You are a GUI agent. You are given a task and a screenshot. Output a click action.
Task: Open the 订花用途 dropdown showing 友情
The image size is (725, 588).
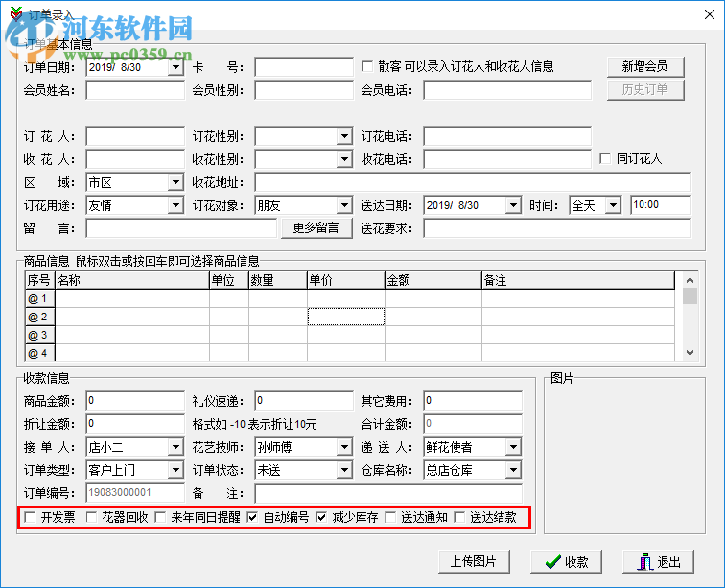coord(175,205)
